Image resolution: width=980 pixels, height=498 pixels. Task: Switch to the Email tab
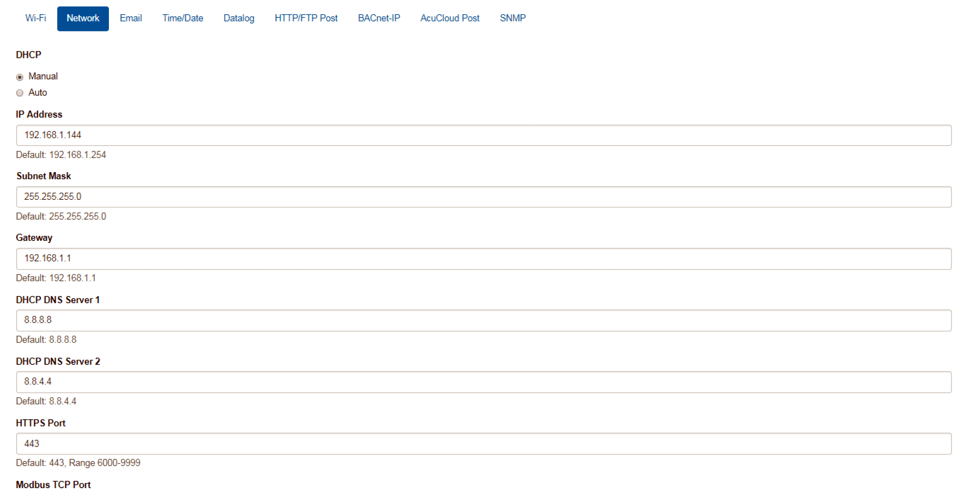[x=131, y=18]
